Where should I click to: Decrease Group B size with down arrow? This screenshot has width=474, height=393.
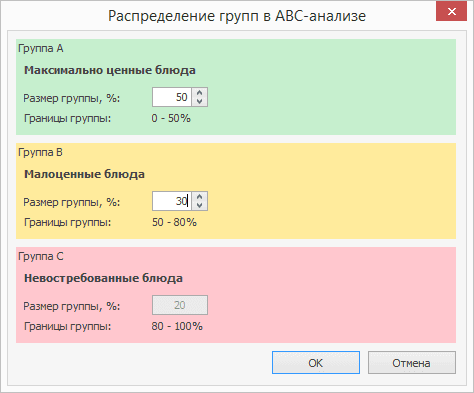199,205
